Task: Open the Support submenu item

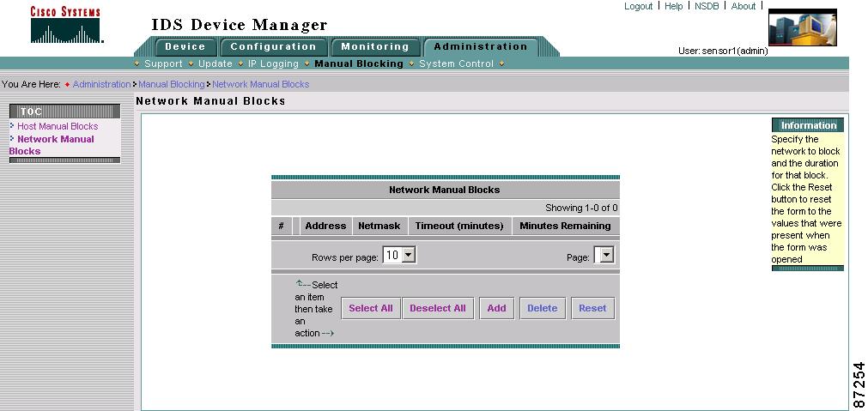Action: click(163, 63)
